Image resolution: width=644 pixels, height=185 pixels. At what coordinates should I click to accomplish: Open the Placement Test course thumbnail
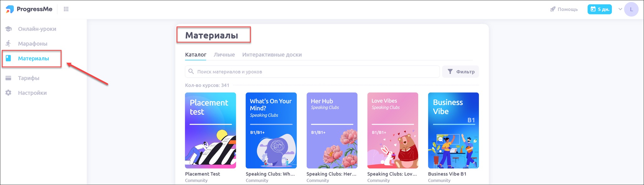(210, 130)
